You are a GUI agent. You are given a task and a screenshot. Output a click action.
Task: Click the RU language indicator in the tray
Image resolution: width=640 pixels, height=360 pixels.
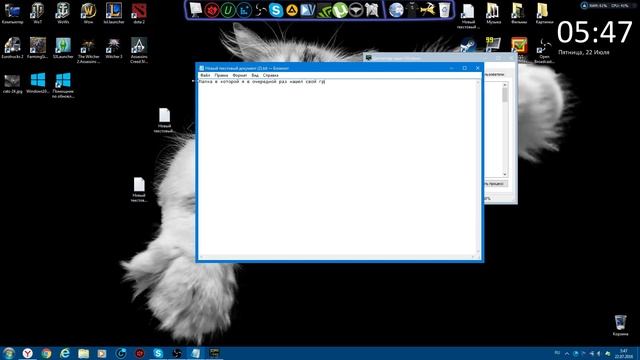[x=557, y=353]
